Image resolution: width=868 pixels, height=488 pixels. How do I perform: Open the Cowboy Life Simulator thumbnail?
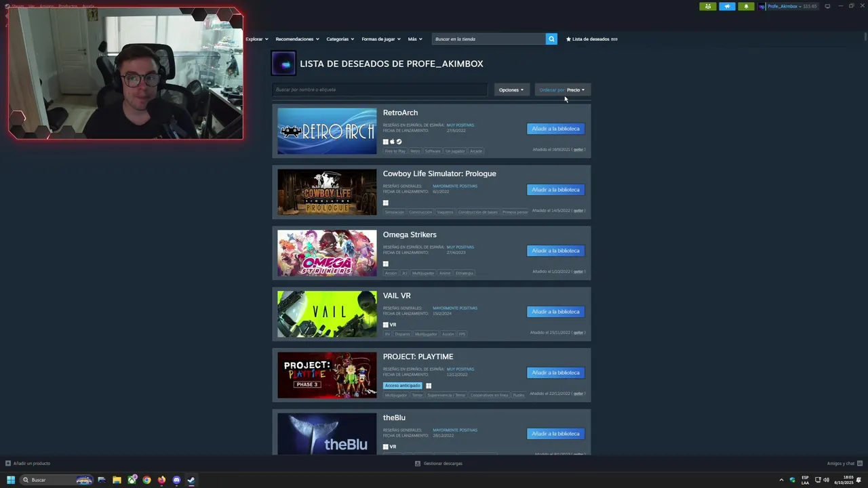(x=327, y=192)
